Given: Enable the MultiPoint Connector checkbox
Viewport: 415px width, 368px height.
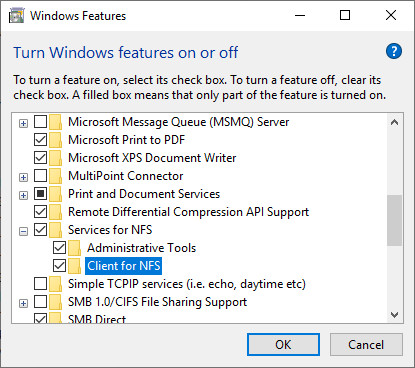Looking at the screenshot, I should click(40, 176).
